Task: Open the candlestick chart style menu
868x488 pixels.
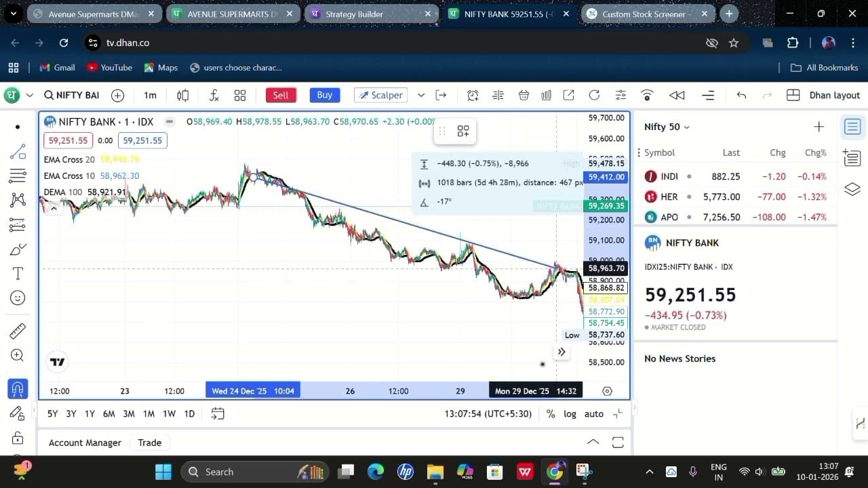Action: pos(182,96)
